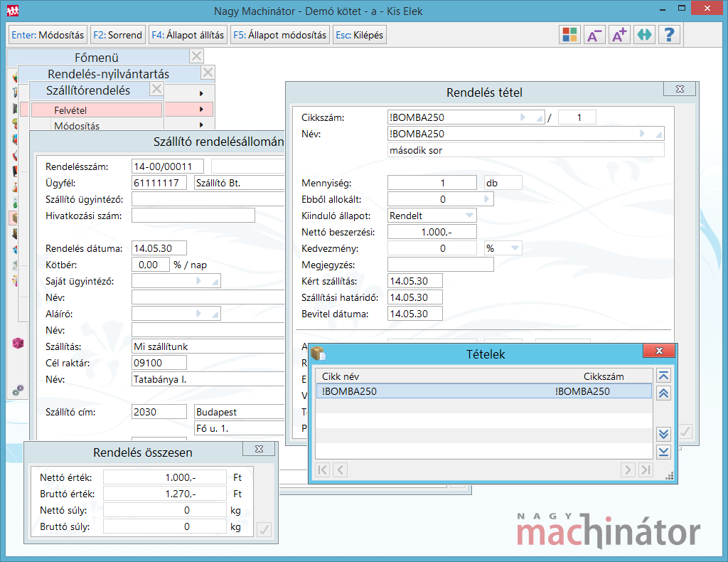Jump to first row in Tételek list
728x562 pixels.
[x=663, y=376]
